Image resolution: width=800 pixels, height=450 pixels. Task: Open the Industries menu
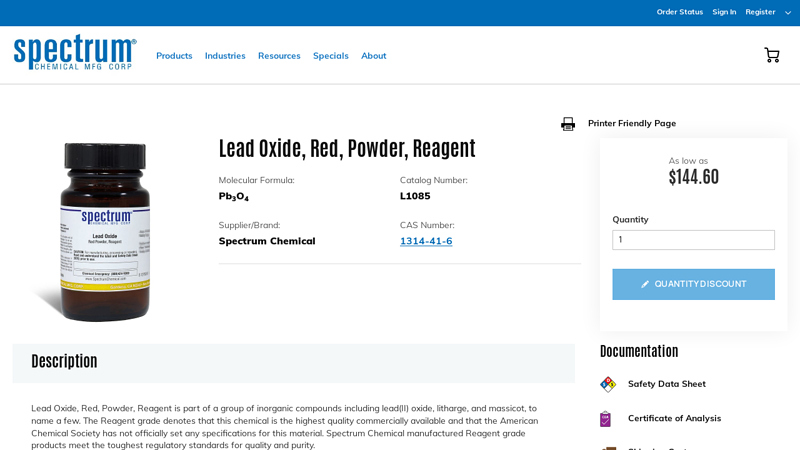[x=225, y=56]
